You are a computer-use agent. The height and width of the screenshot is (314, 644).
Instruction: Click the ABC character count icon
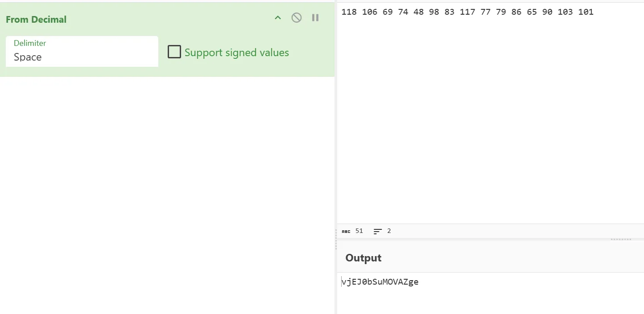pos(346,231)
